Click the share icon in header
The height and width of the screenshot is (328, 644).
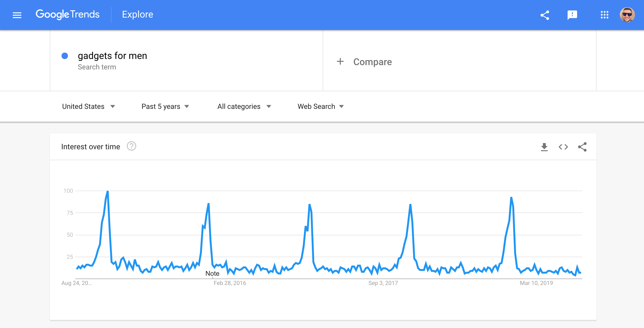[x=545, y=15]
